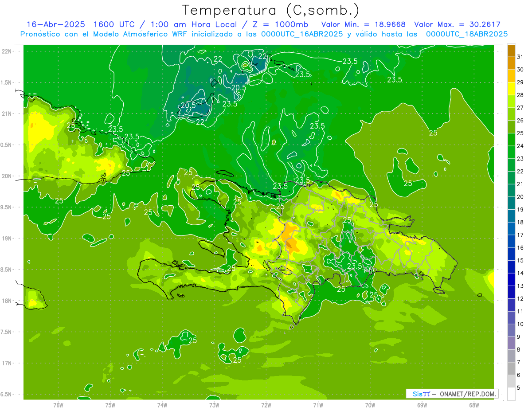Click the "19N" latitude axis label
The height and width of the screenshot is (411, 532).
(x=7, y=238)
